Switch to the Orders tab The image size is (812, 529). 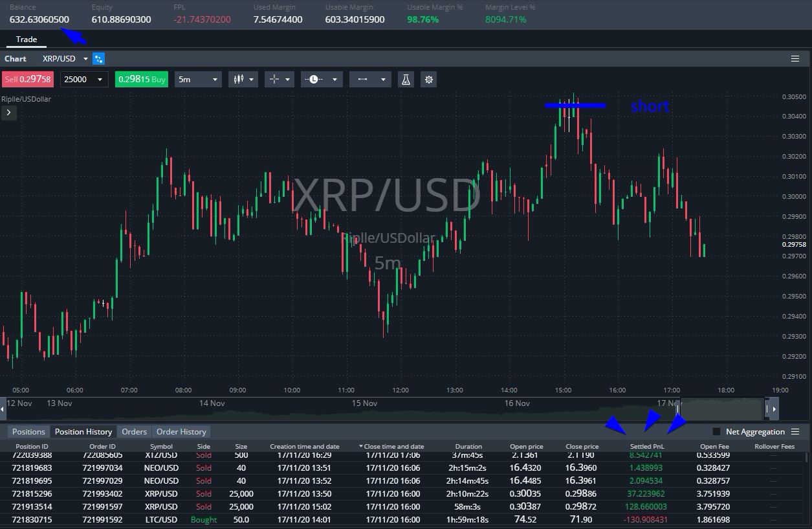tap(134, 432)
